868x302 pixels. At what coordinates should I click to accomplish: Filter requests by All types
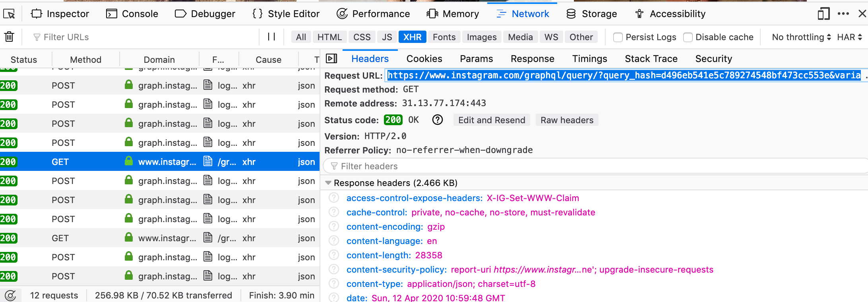coord(301,37)
